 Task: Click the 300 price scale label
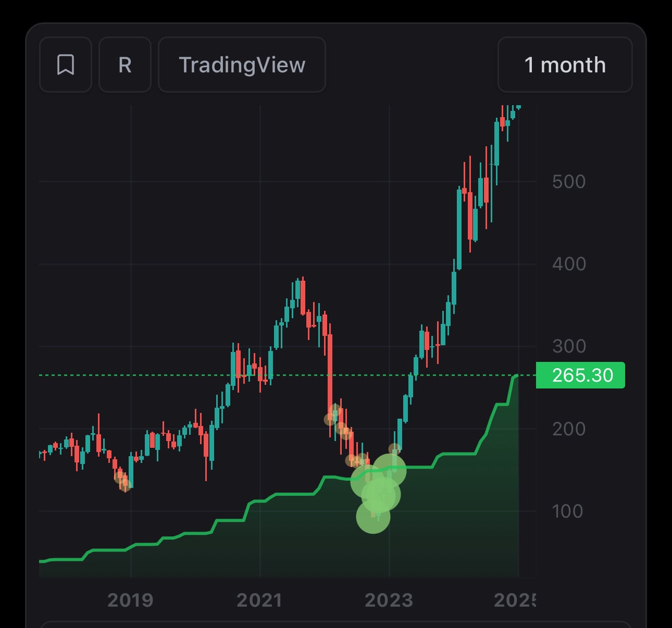(569, 346)
